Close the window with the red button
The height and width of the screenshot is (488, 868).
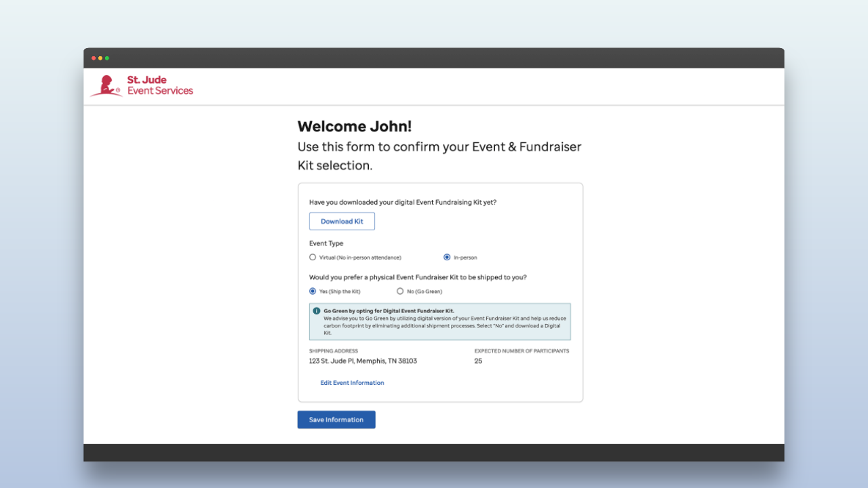[x=94, y=58]
